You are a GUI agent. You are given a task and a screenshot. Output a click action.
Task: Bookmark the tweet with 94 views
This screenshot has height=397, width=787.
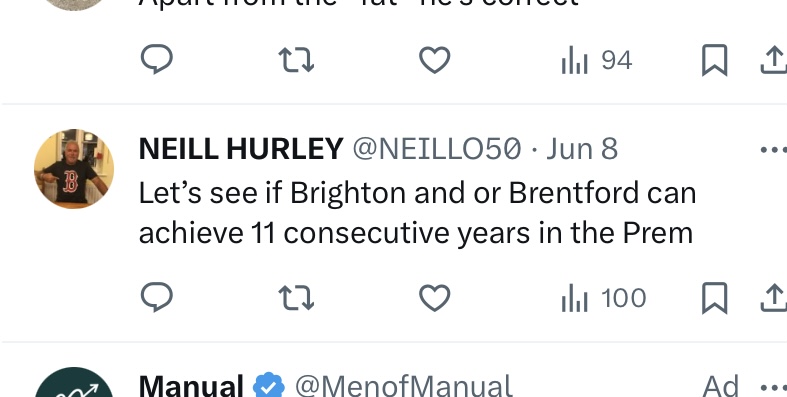tap(714, 60)
